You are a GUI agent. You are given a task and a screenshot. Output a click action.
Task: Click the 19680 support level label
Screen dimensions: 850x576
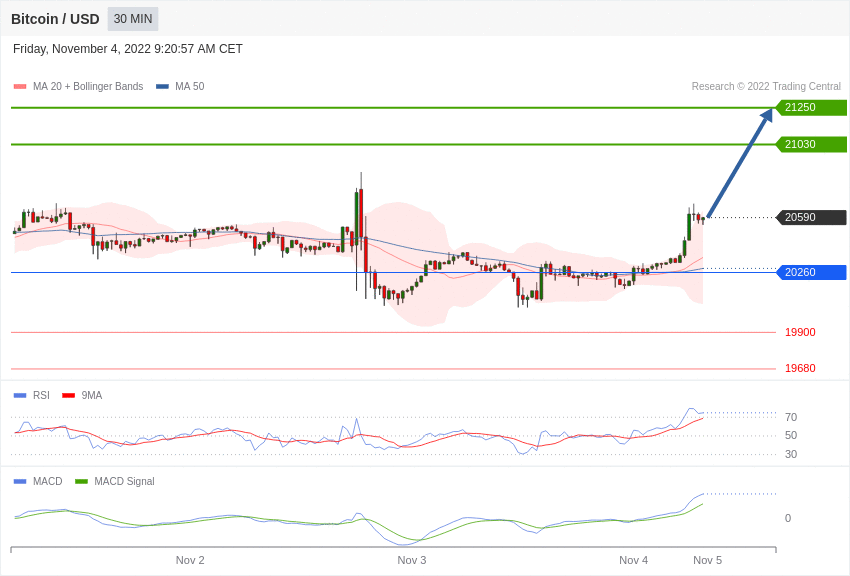pos(800,368)
